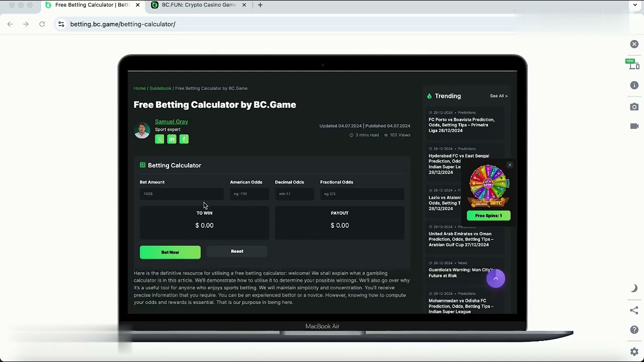644x362 pixels.
Task: Close the Free Betting Calculator tab
Action: point(138,5)
